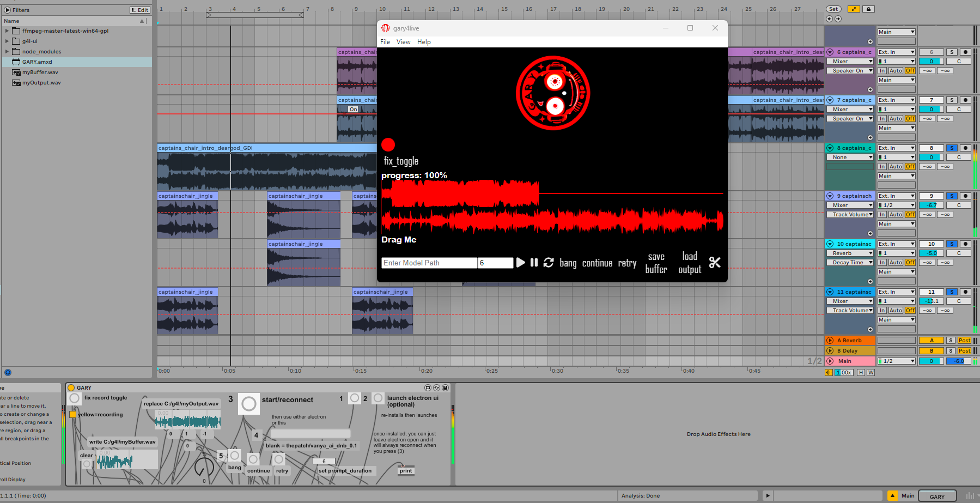
Task: Click track 11 volume slider showing -13.1
Action: point(932,301)
